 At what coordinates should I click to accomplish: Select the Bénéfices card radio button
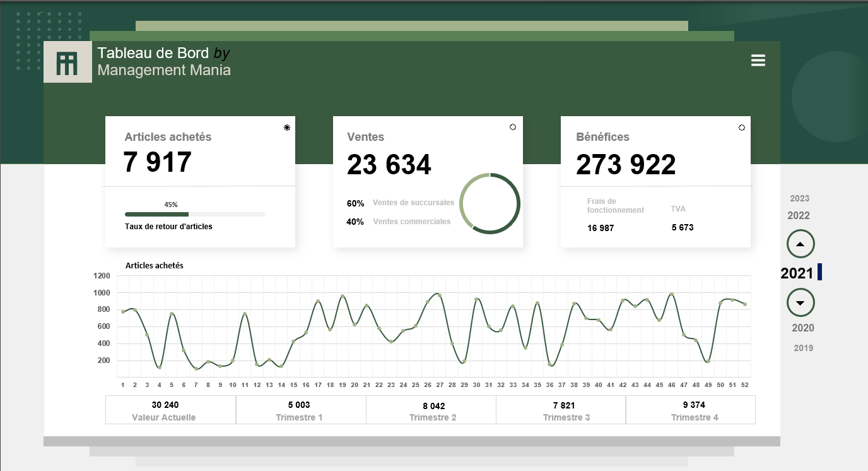(x=742, y=128)
